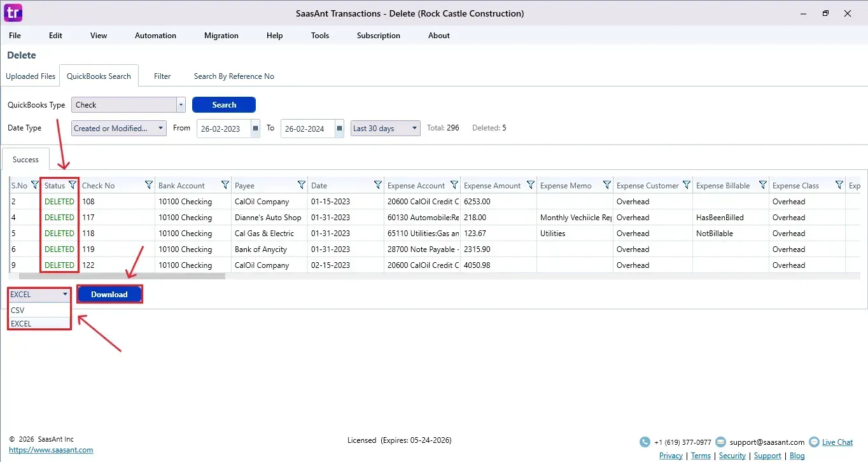This screenshot has width=868, height=462.
Task: Click the filter icon in Status column
Action: (73, 185)
